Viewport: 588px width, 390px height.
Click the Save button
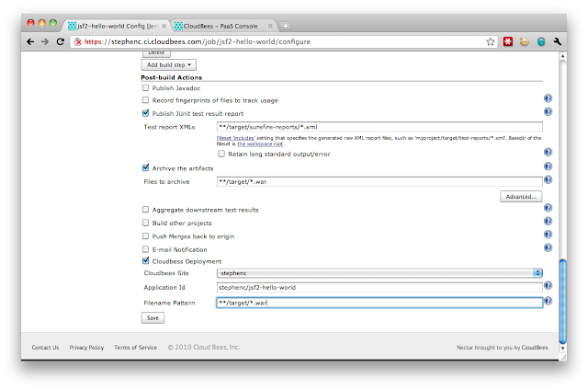click(153, 317)
